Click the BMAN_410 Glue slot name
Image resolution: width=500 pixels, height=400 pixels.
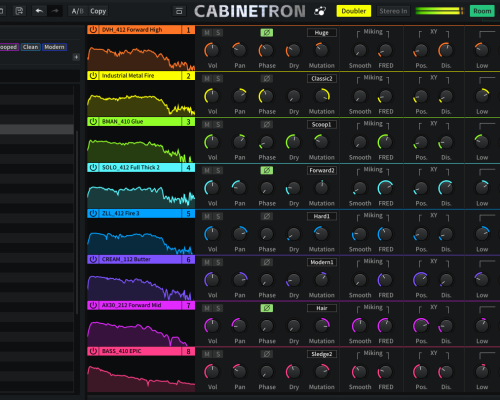click(122, 122)
